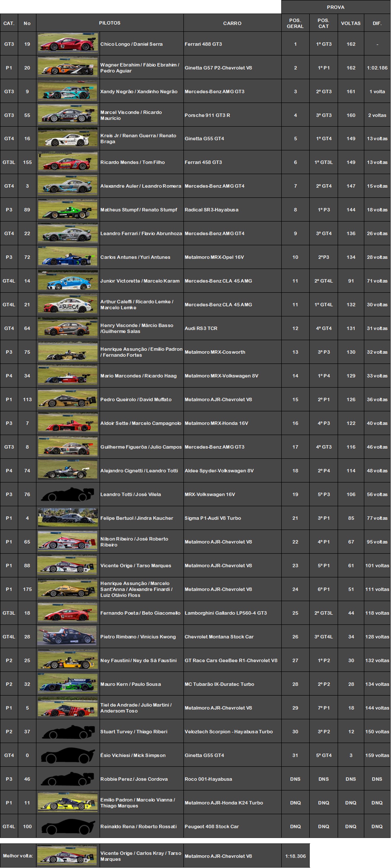Open the blue Metalmoro MRX-Opel car No 72 image
This screenshot has height=868, width=391.
click(68, 257)
